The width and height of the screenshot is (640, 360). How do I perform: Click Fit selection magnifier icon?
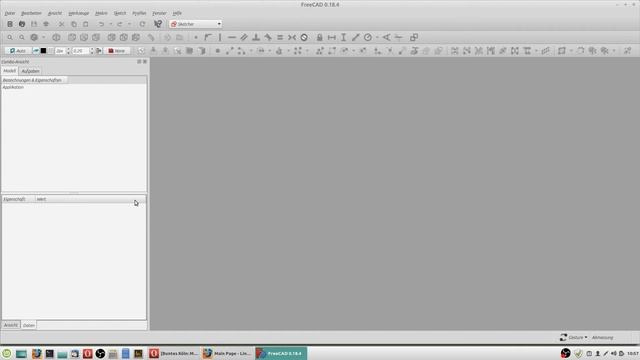22,38
